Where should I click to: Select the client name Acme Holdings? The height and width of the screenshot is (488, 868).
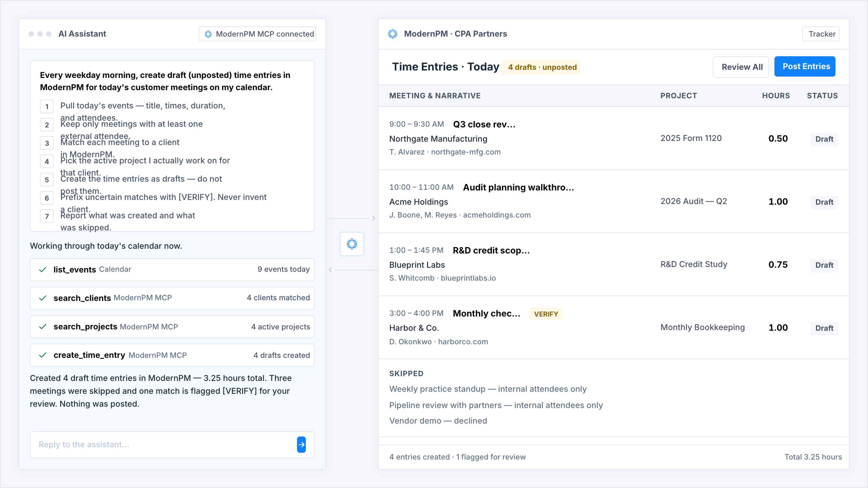418,202
